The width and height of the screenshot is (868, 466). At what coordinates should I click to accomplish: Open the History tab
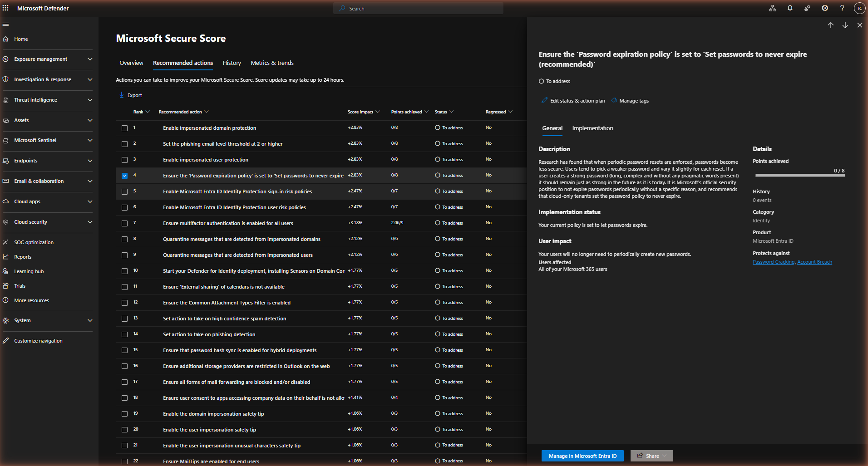[x=232, y=63]
